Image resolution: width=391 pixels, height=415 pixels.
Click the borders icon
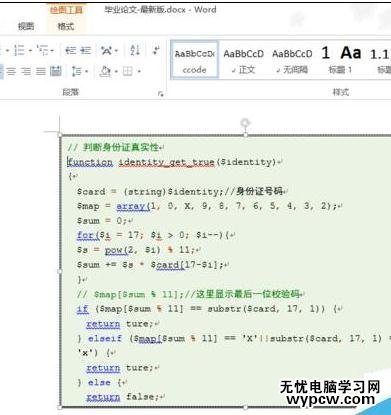point(128,71)
